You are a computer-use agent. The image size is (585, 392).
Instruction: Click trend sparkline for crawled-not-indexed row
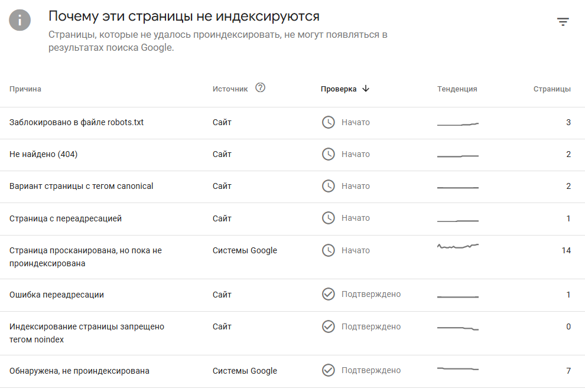click(x=457, y=246)
